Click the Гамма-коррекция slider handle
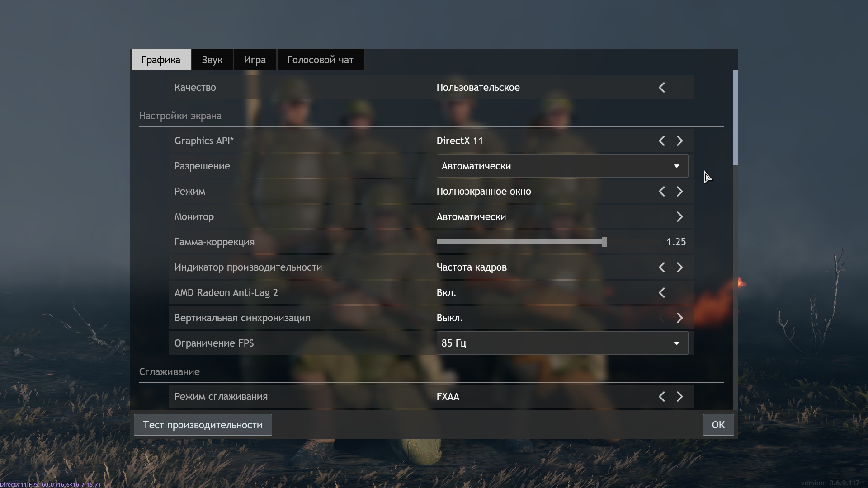Image resolution: width=868 pixels, height=488 pixels. point(604,242)
